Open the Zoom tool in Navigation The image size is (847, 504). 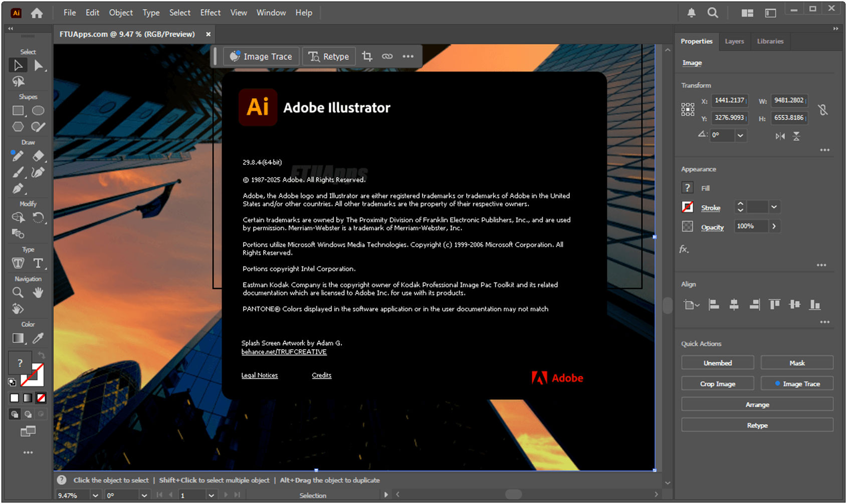coord(18,292)
